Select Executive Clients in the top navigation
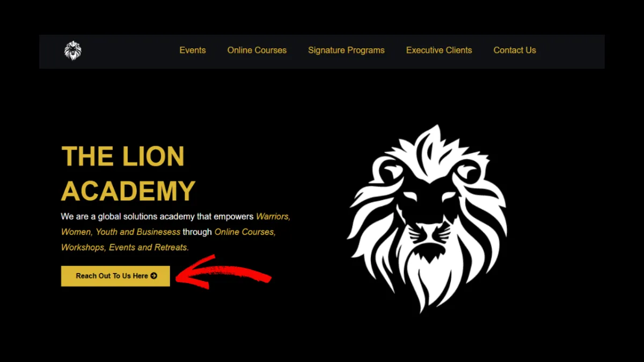 click(439, 50)
